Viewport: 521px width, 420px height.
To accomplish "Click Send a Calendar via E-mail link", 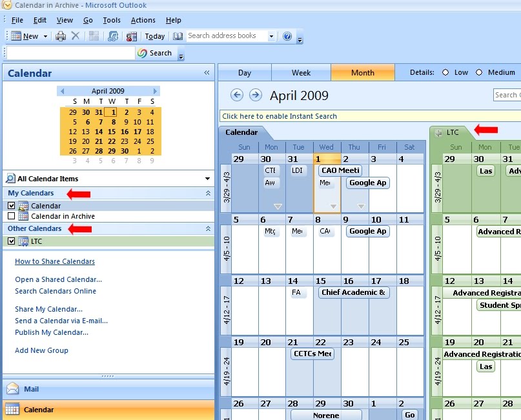I will (x=61, y=321).
